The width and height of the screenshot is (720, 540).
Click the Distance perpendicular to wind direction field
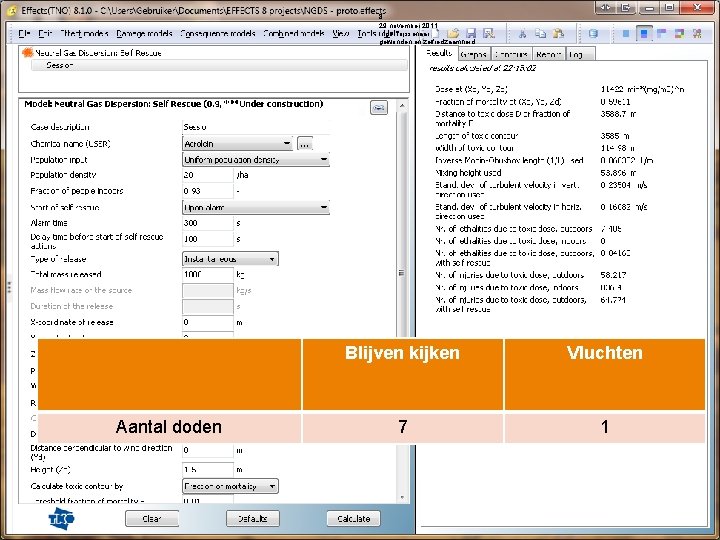208,450
